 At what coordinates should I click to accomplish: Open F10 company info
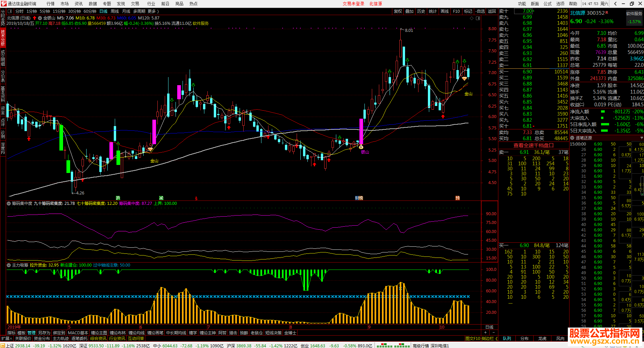pyautogui.click(x=456, y=11)
